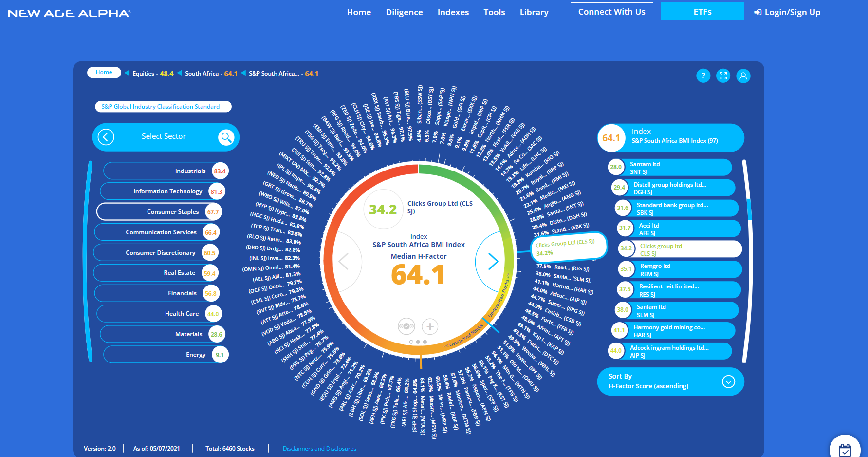Open the Disclaimers and Disclosures link
The width and height of the screenshot is (868, 457).
(319, 449)
